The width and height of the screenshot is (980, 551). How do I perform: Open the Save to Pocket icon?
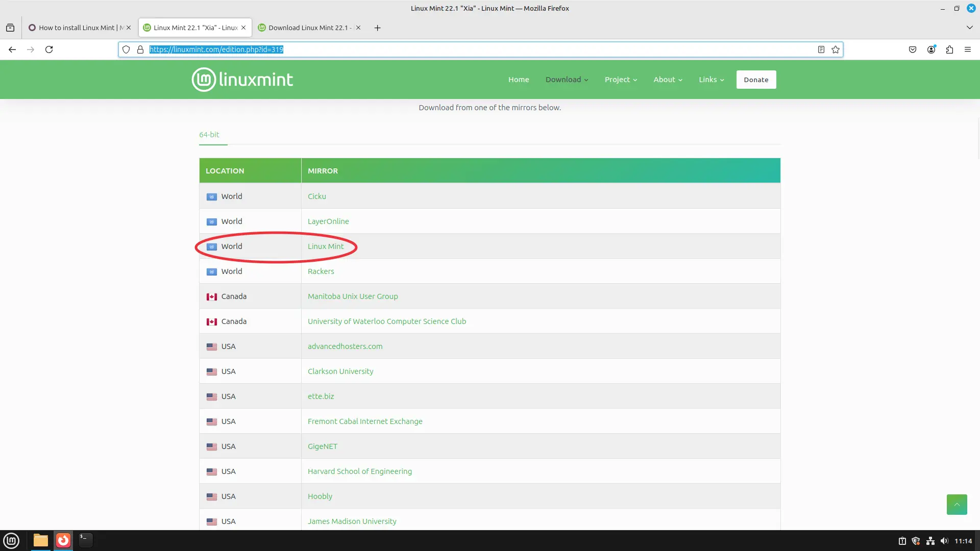point(913,49)
